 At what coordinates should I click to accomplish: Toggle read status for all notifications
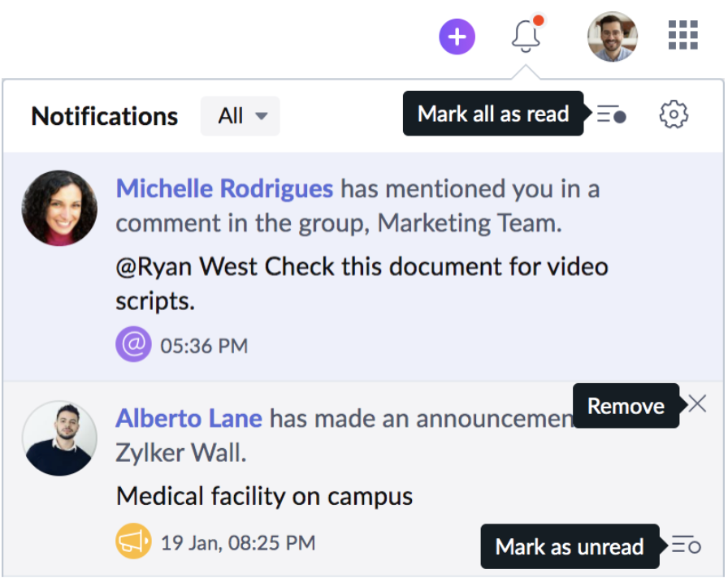pos(609,114)
